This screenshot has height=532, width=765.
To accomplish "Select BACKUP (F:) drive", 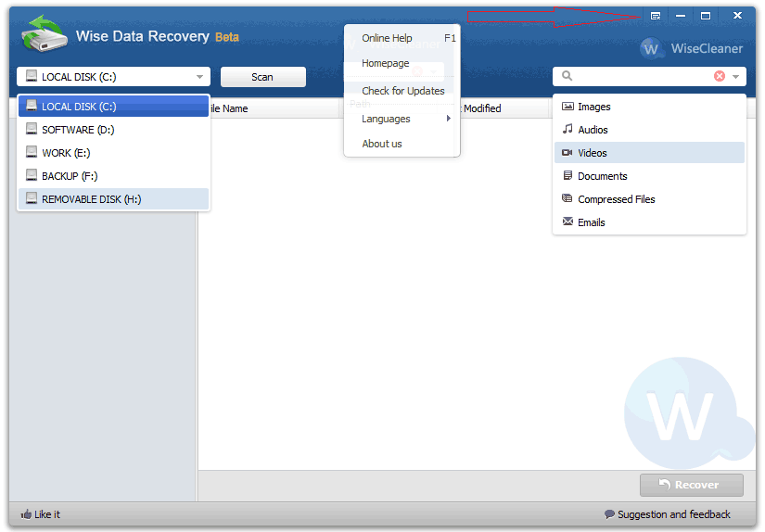I will [x=114, y=176].
